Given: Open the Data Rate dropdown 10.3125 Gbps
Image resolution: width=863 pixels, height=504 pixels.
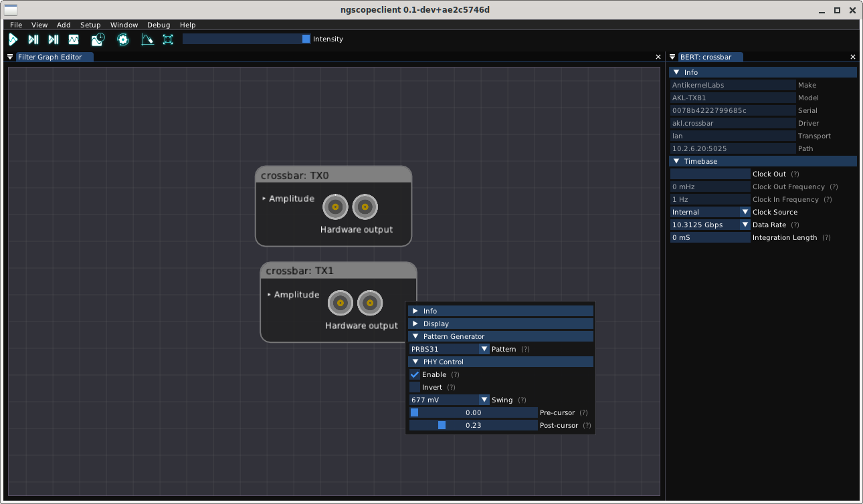Looking at the screenshot, I should (710, 225).
